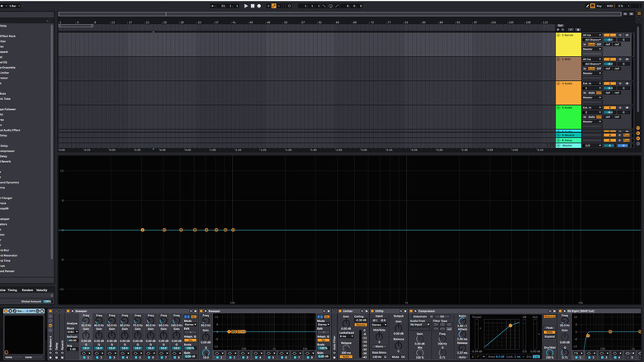644x362 pixels.
Task: Click the Record button in transport
Action: pyautogui.click(x=258, y=6)
